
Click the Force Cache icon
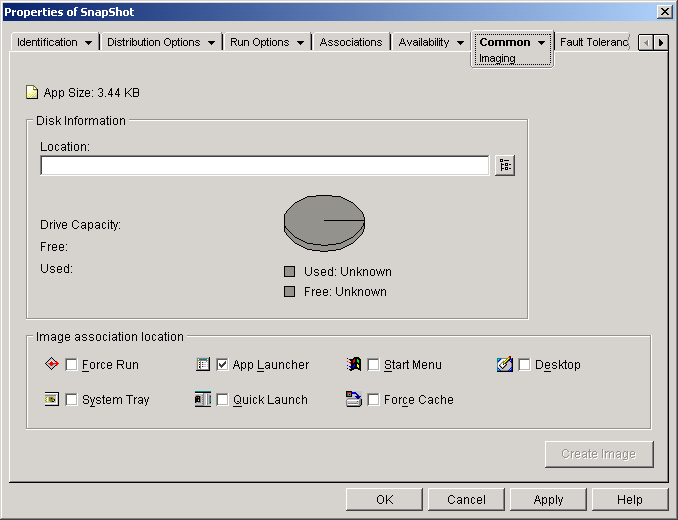click(x=354, y=399)
